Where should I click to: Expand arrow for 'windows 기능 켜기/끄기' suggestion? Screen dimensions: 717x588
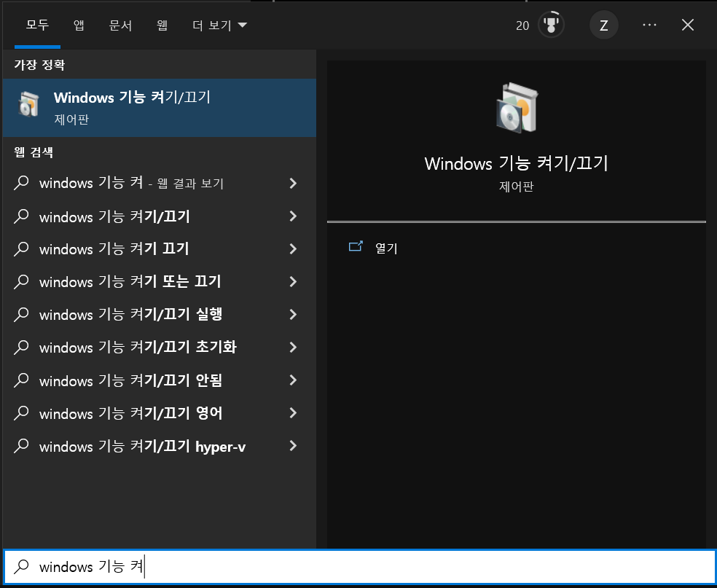click(293, 216)
